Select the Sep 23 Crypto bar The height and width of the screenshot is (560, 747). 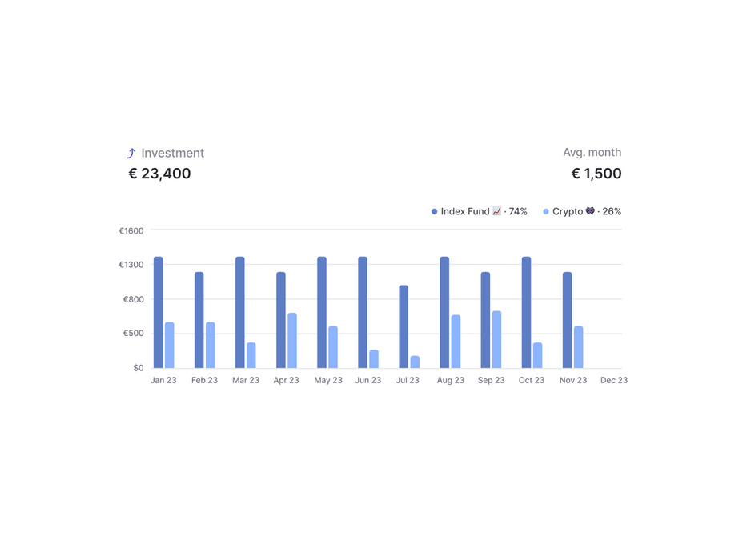[x=496, y=340]
